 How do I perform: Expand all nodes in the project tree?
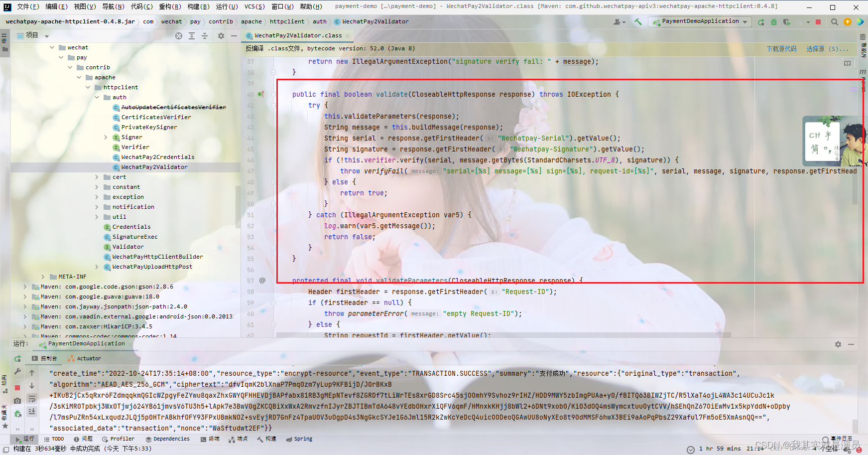pyautogui.click(x=192, y=36)
